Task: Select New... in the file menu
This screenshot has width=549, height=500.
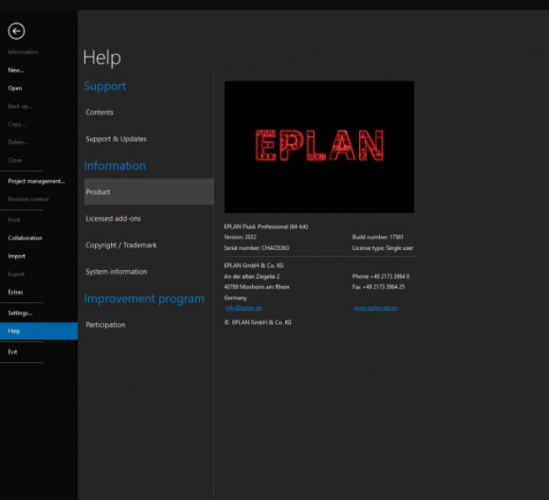Action: 16,70
